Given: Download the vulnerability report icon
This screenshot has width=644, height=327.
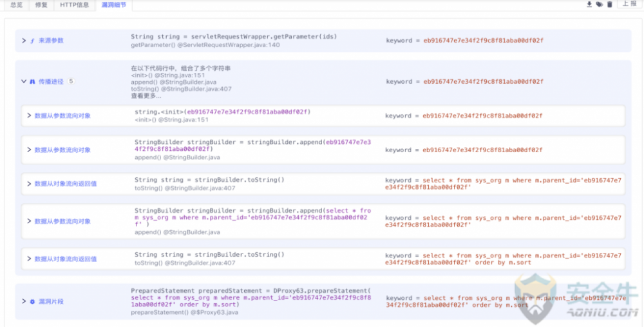Looking at the screenshot, I should pyautogui.click(x=589, y=4).
